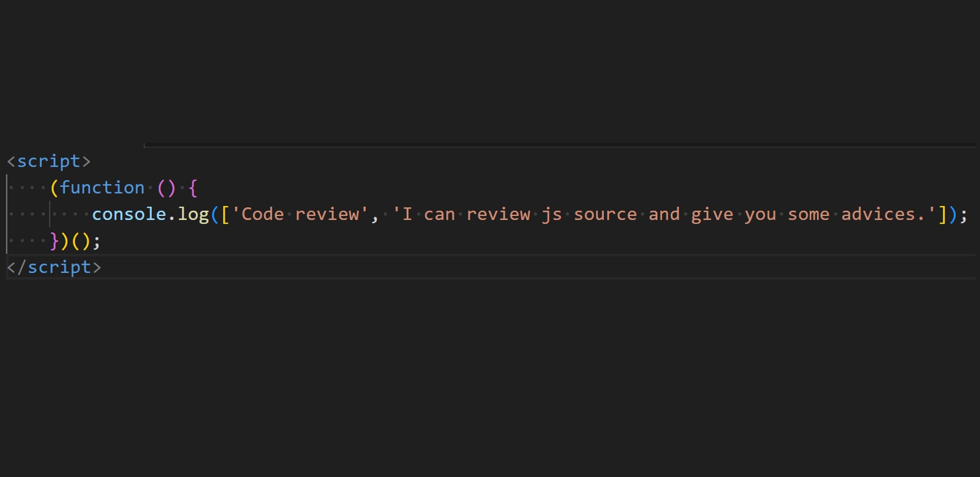980x477 pixels.
Task: Click the word advices in the string
Action: (878, 214)
